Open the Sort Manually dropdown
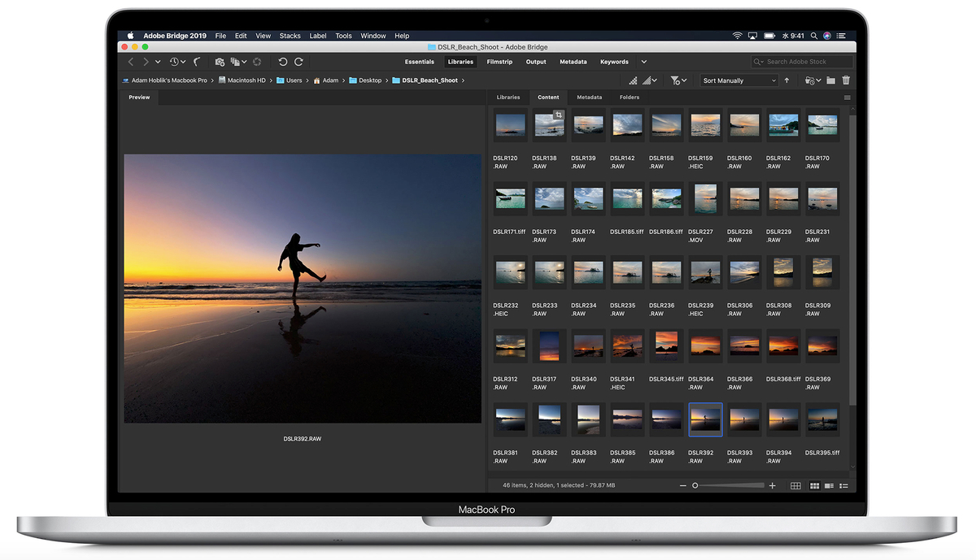The image size is (976, 560). pyautogui.click(x=739, y=80)
